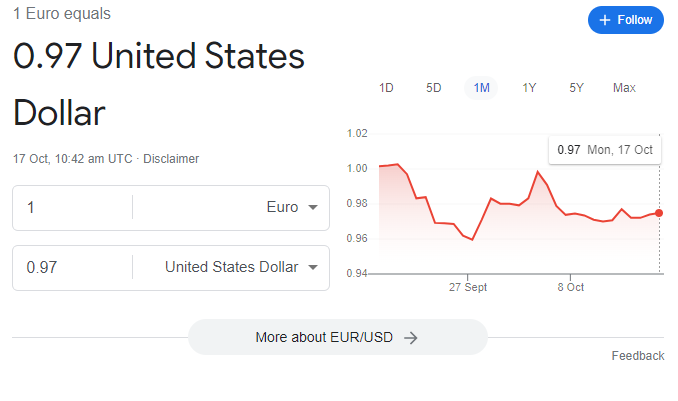The height and width of the screenshot is (401, 678).
Task: Click the Euro amount input field
Action: (x=72, y=207)
